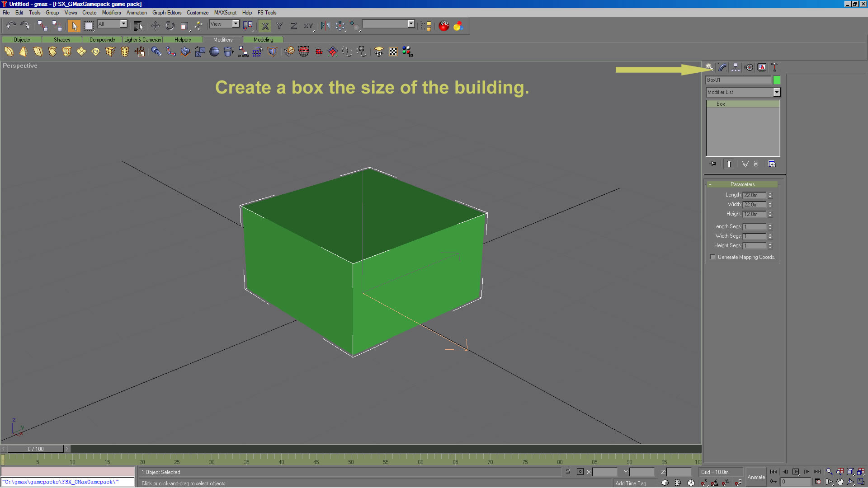Toggle the selection lock padlock
This screenshot has height=488, width=868.
[568, 472]
